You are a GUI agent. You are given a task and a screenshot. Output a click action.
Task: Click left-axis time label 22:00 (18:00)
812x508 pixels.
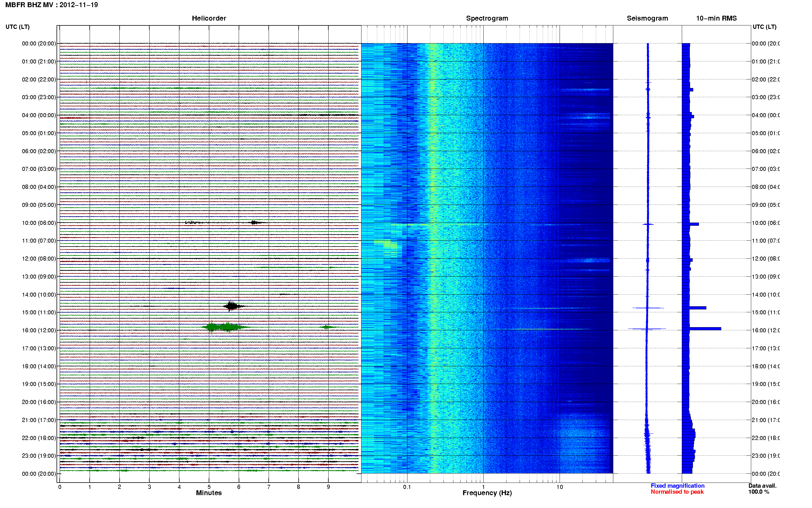[x=39, y=438]
